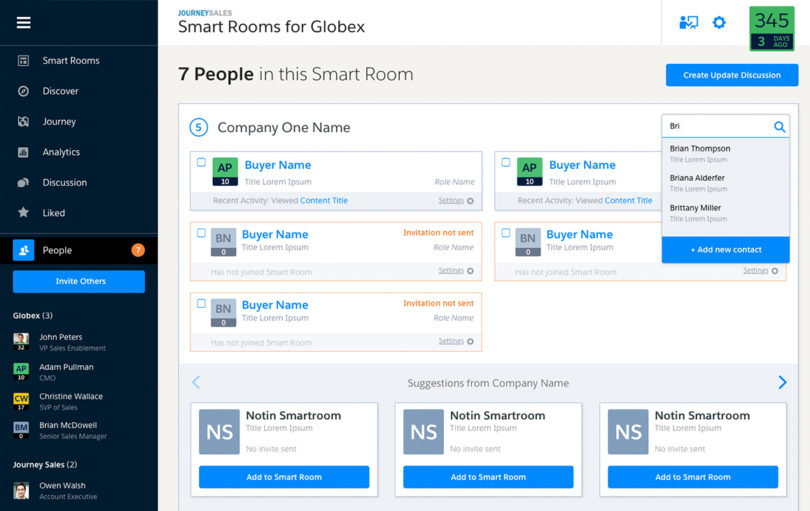The height and width of the screenshot is (511, 810).
Task: Click the Analytics chart icon
Action: 23,152
